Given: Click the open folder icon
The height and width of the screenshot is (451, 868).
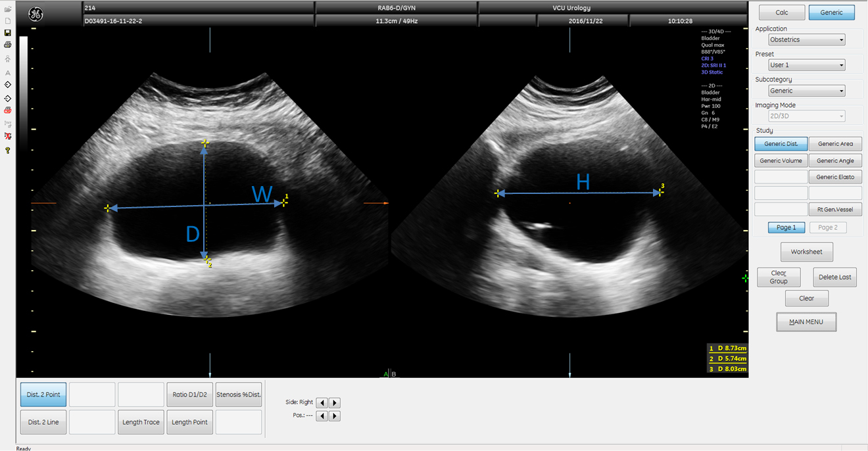Looking at the screenshot, I should (x=7, y=9).
